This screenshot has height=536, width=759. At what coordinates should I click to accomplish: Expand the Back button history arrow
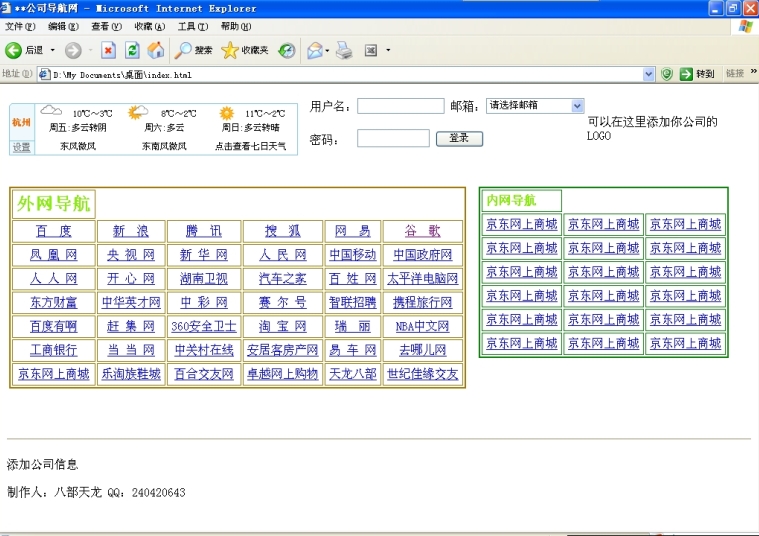[53, 50]
